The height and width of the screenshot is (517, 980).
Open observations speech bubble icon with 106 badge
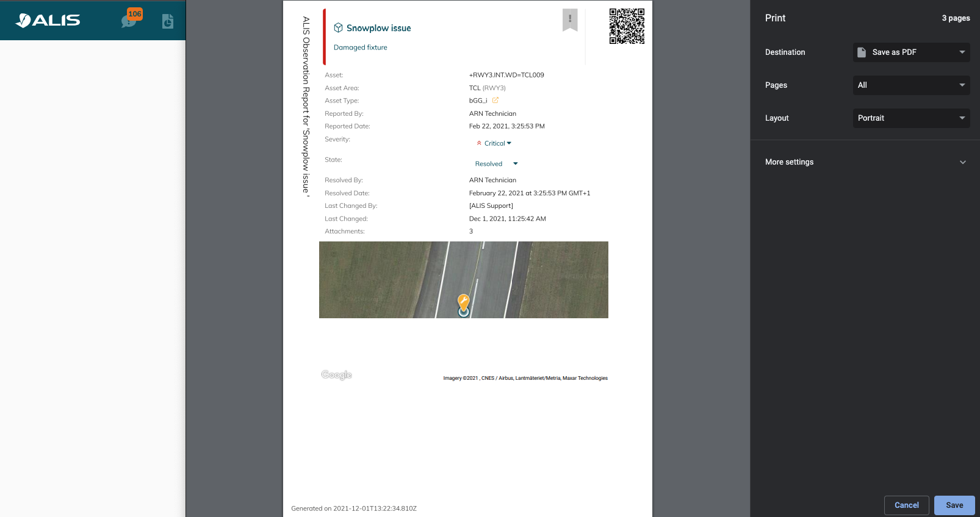point(128,21)
